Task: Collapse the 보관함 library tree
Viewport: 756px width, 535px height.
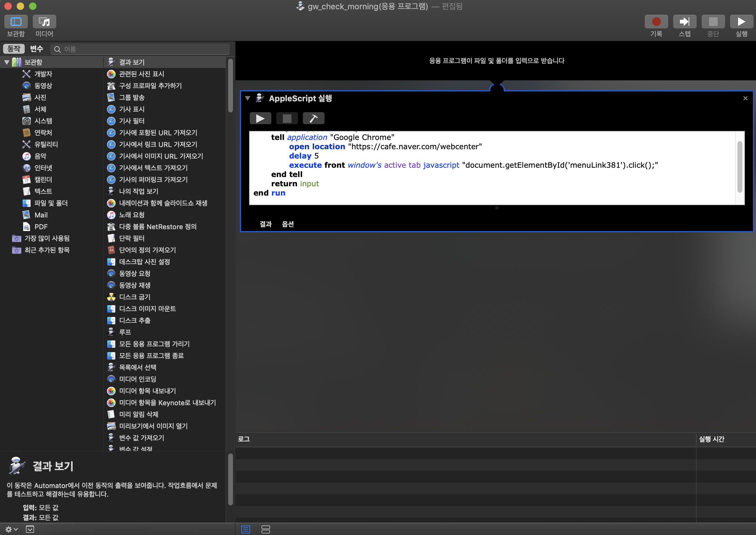Action: pos(6,62)
